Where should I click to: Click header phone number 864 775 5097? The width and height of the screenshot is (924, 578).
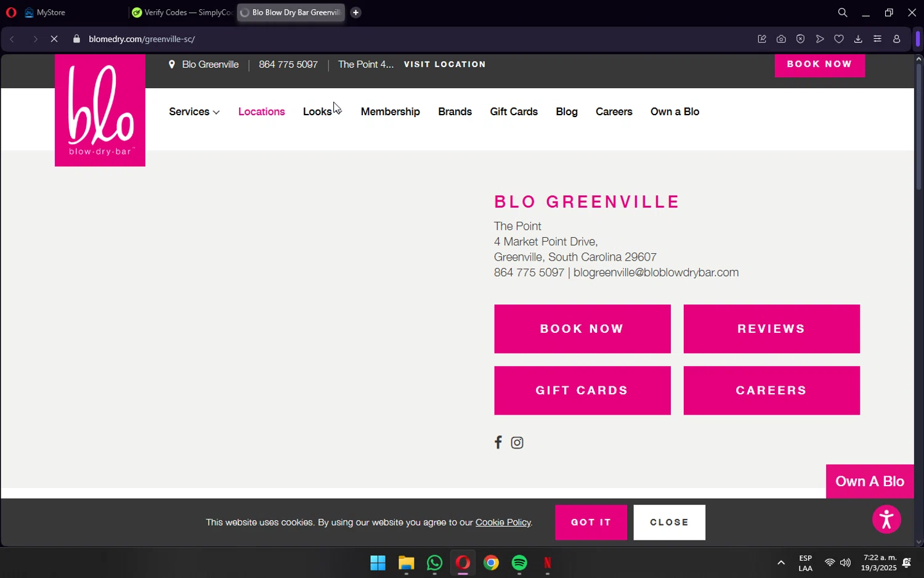click(x=288, y=64)
